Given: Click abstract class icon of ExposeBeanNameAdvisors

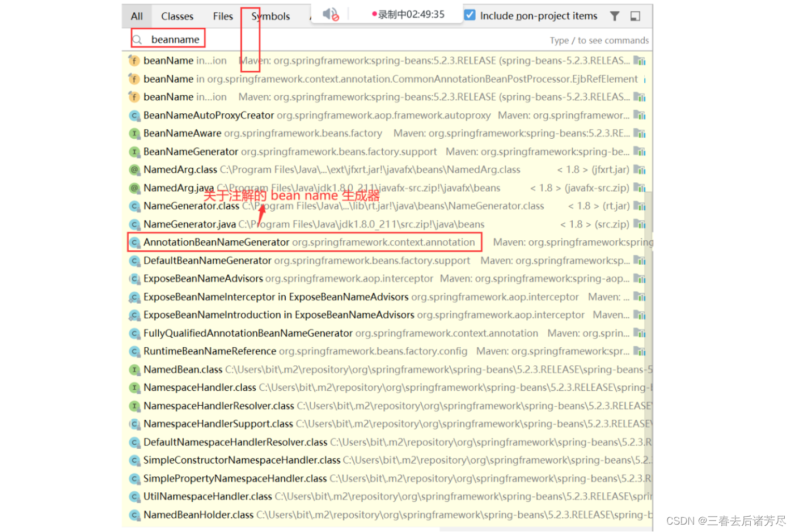Looking at the screenshot, I should (x=134, y=279).
